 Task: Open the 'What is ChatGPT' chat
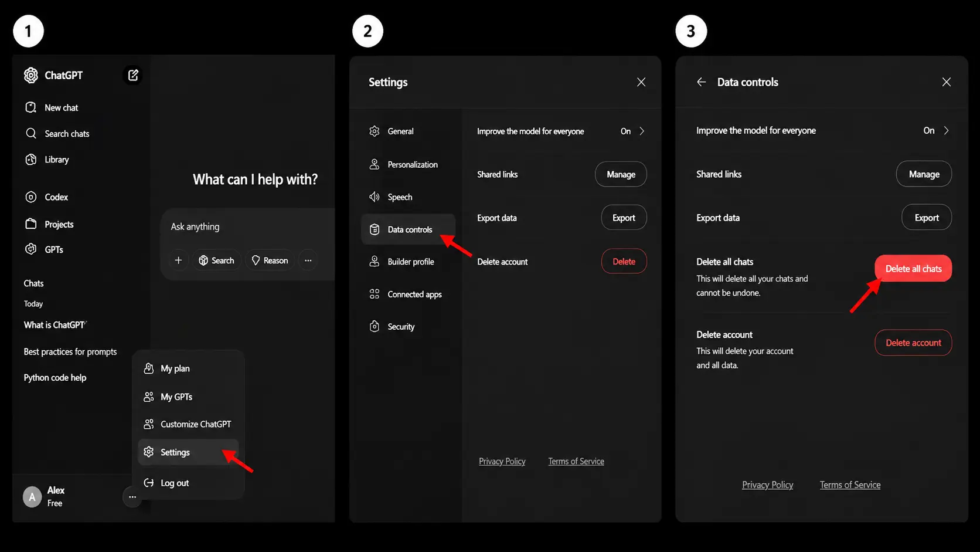tap(55, 325)
